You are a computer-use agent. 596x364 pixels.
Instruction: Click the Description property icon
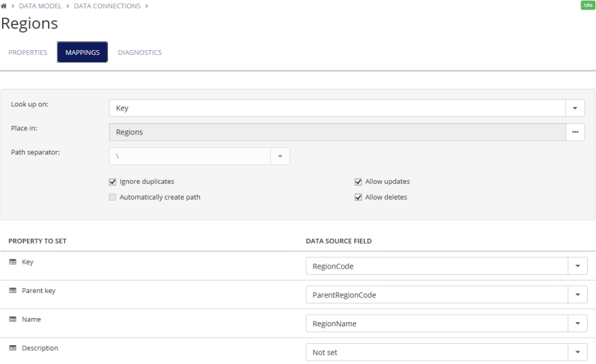pos(13,348)
